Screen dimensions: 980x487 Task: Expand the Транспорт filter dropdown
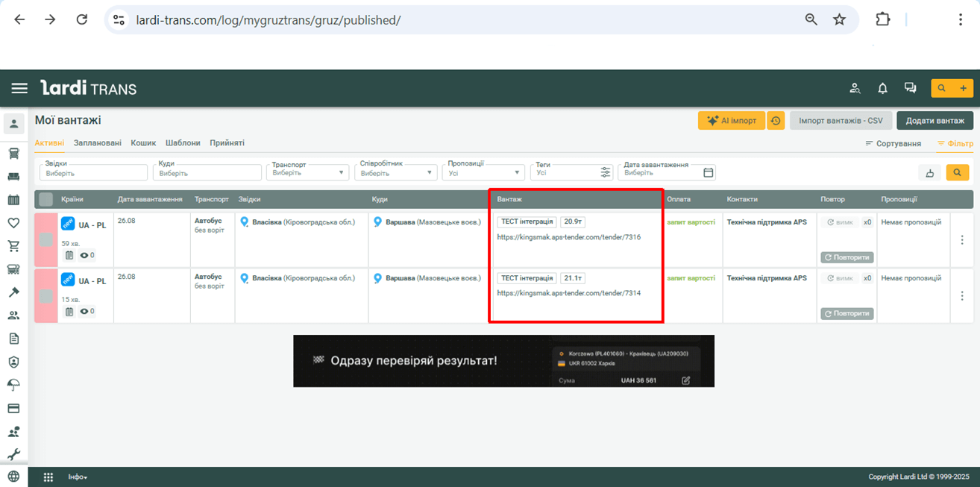pos(307,173)
